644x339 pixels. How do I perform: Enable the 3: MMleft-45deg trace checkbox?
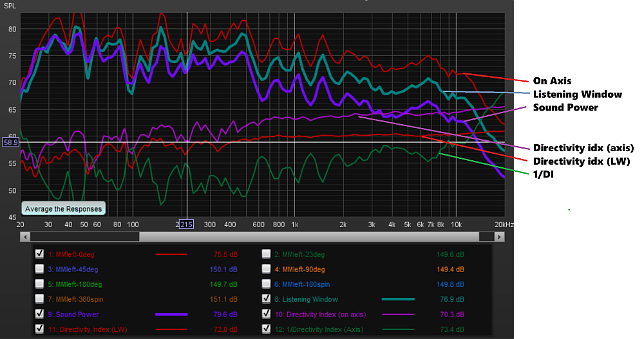[40, 269]
